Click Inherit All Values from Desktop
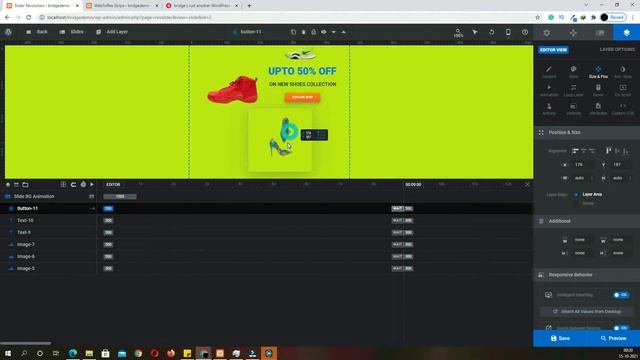The width and height of the screenshot is (640, 360). click(x=587, y=311)
